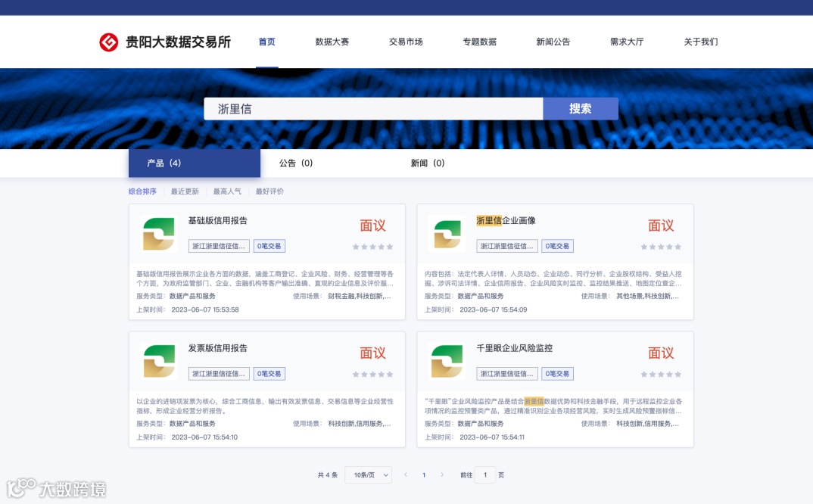Open 需求大厅 navigation item
The height and width of the screenshot is (504, 813).
(627, 42)
